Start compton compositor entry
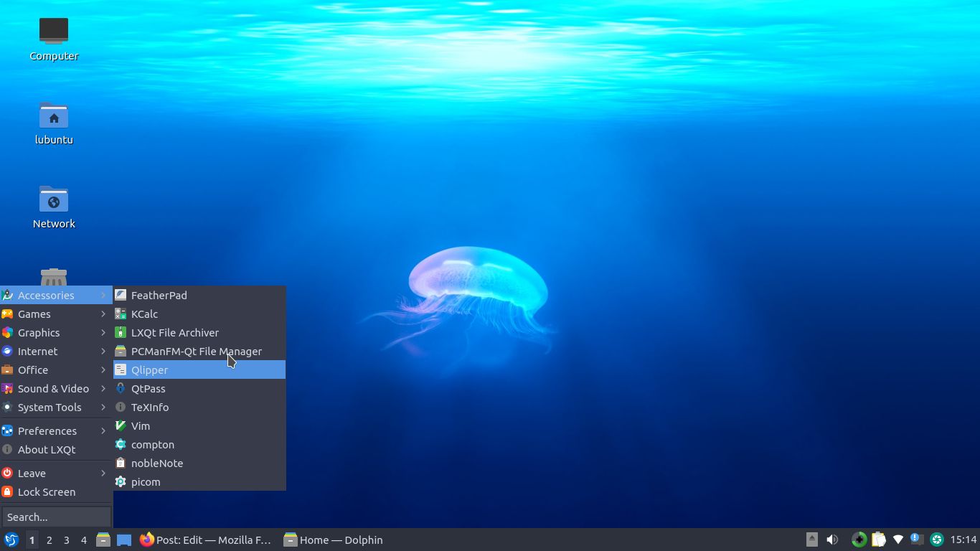 (199, 444)
